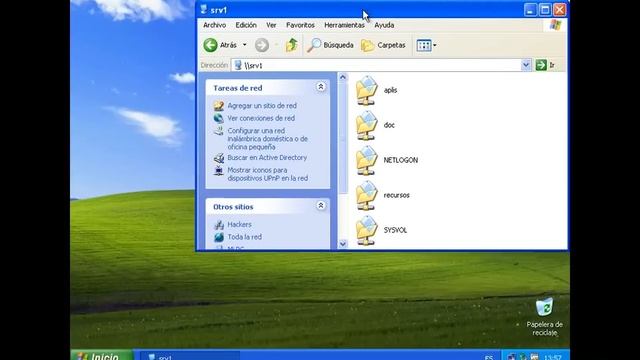Click the Buscar en Active Directory icon

point(219,158)
